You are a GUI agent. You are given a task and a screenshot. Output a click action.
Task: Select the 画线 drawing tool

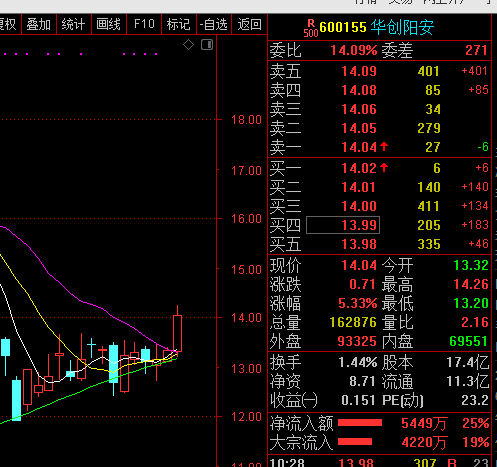(x=109, y=24)
